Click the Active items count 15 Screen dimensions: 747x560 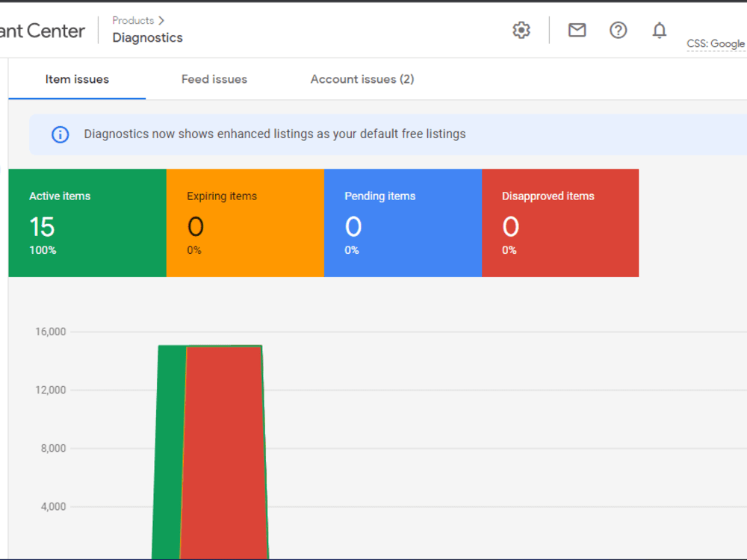tap(42, 227)
